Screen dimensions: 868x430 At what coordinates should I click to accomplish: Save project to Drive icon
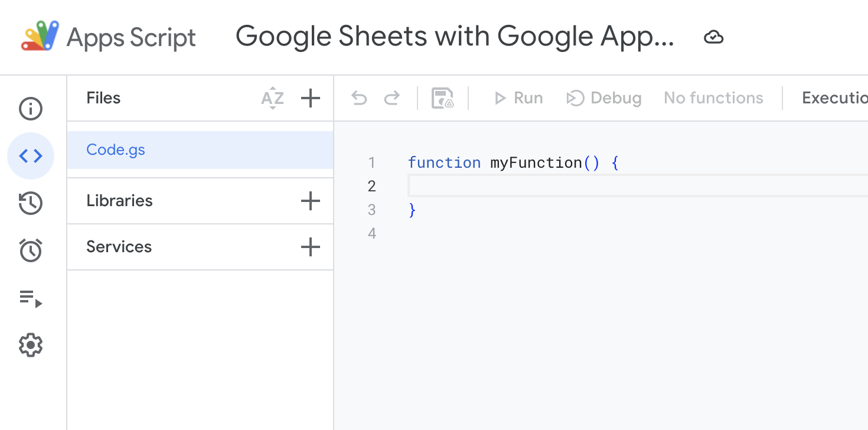point(442,98)
